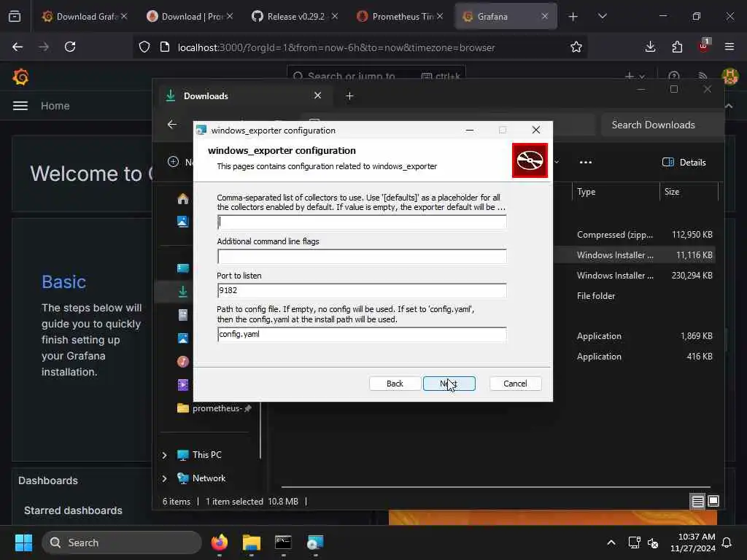Image resolution: width=747 pixels, height=560 pixels.
Task: Focus the collectors list input field
Action: (x=362, y=222)
